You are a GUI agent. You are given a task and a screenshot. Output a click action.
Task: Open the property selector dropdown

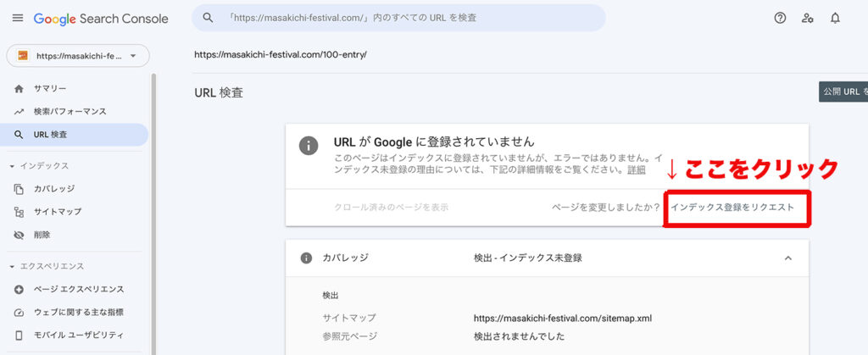coord(78,56)
